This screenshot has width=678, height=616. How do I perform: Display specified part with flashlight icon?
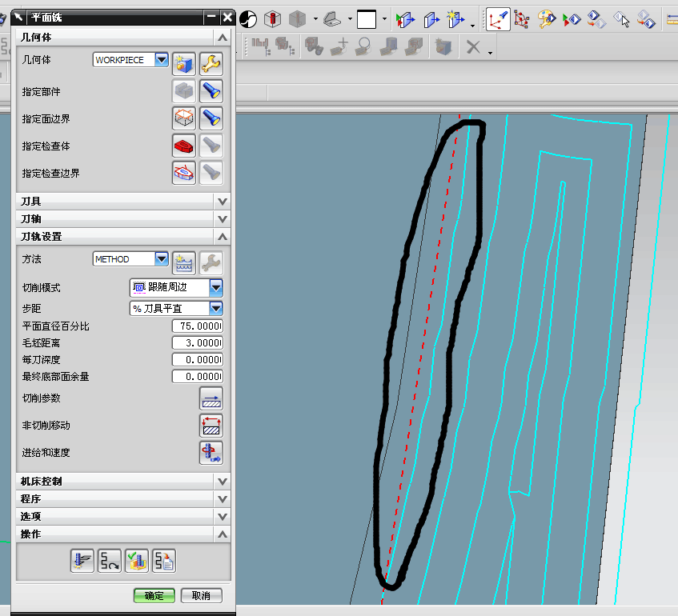211,91
